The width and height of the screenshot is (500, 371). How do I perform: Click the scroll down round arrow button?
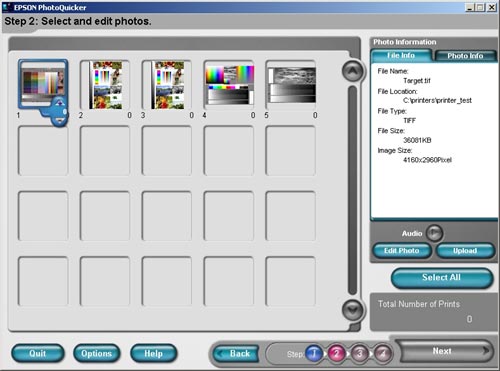353,310
